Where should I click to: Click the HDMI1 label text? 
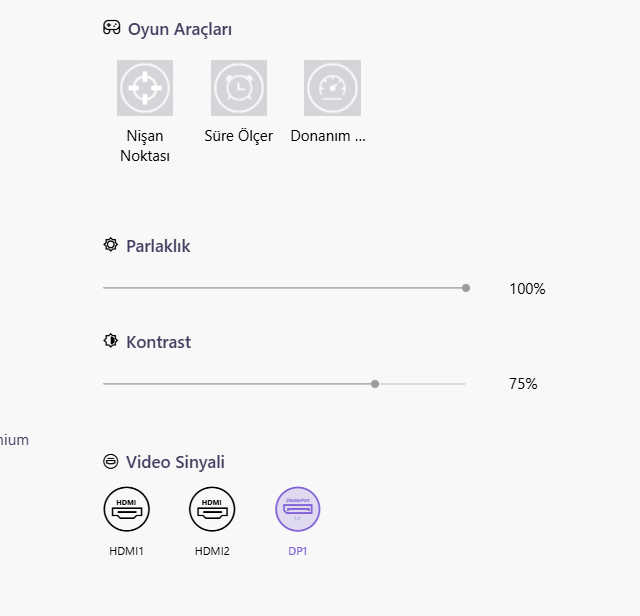click(x=127, y=551)
